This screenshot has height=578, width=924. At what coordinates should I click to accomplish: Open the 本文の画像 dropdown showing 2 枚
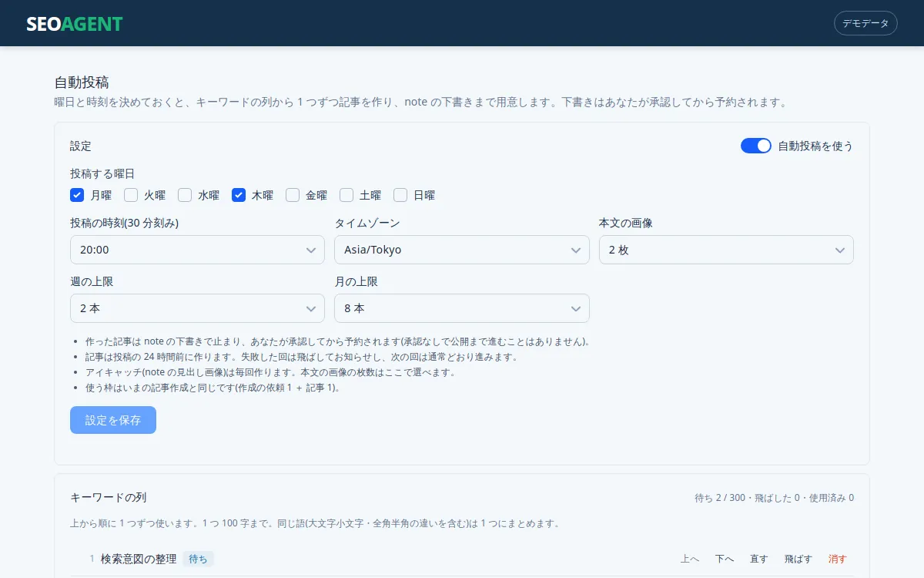coord(726,250)
